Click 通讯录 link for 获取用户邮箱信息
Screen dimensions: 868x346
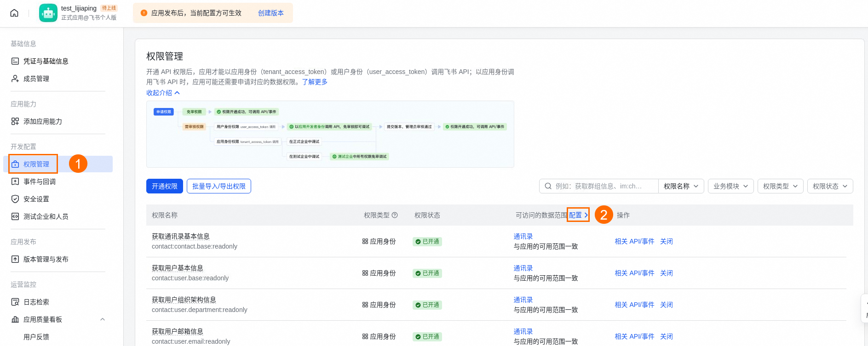(x=523, y=331)
